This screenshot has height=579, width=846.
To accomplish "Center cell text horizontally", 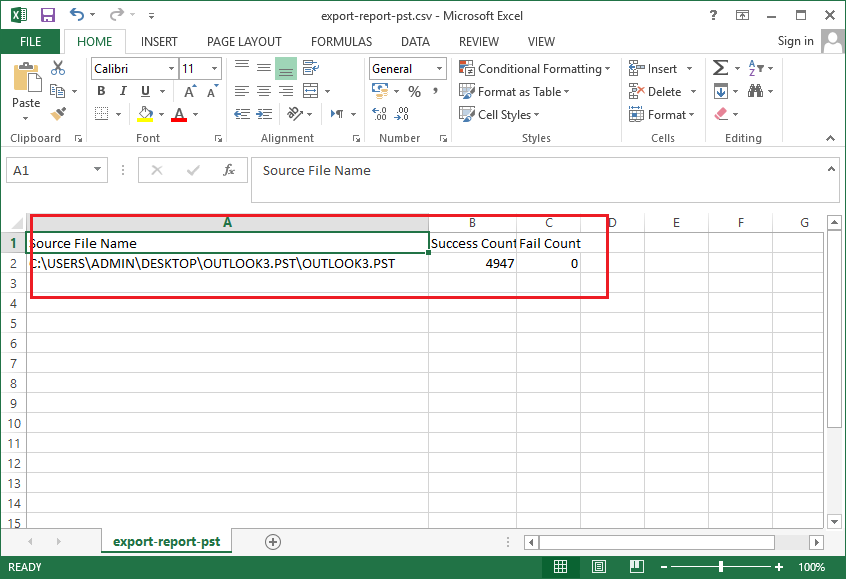I will click(264, 91).
